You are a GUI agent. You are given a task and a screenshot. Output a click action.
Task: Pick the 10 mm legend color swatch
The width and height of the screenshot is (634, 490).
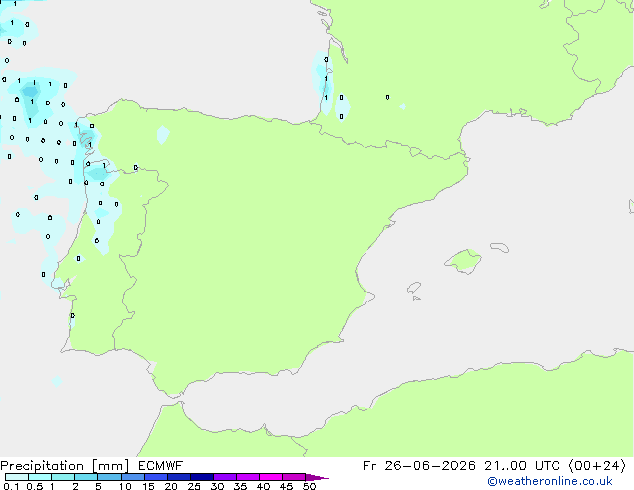(132, 477)
